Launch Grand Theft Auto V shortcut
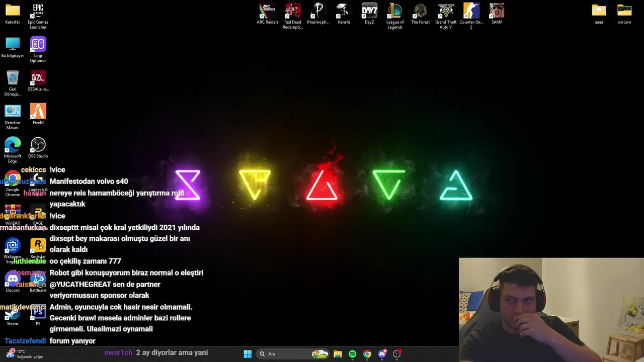 coord(446,16)
